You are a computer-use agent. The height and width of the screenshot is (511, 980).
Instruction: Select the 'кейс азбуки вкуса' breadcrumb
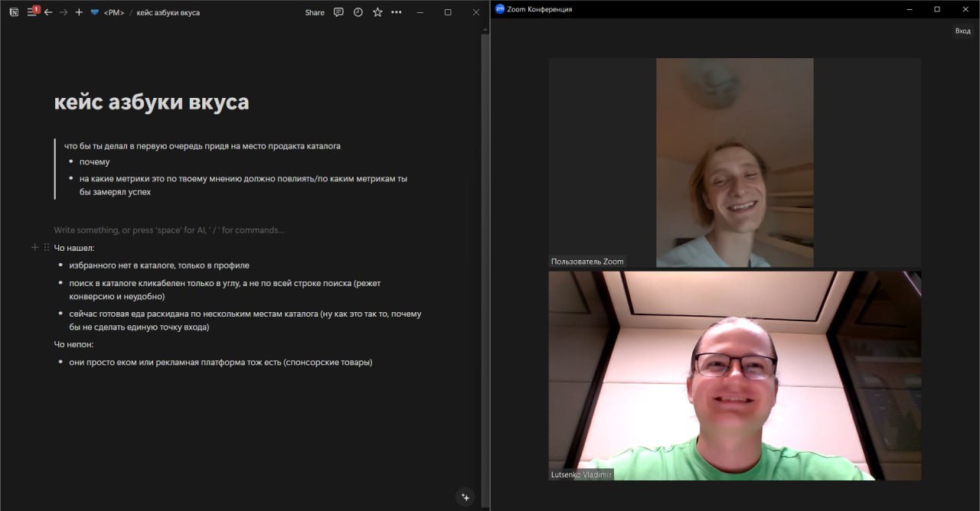pos(168,12)
